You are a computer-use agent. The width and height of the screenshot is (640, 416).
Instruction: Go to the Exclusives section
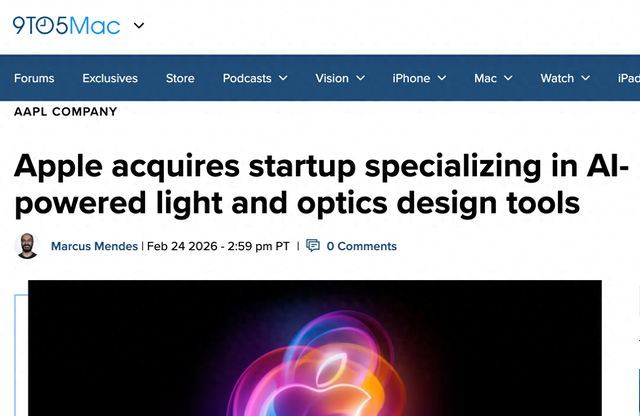(110, 78)
